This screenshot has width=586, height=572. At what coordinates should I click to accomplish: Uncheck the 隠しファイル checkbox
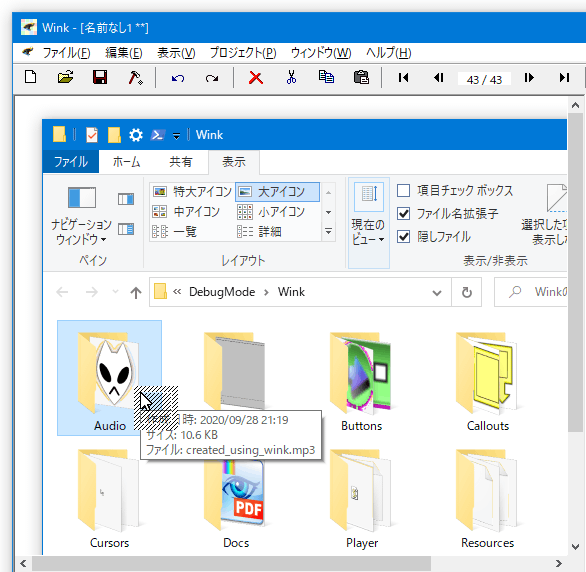click(x=404, y=236)
